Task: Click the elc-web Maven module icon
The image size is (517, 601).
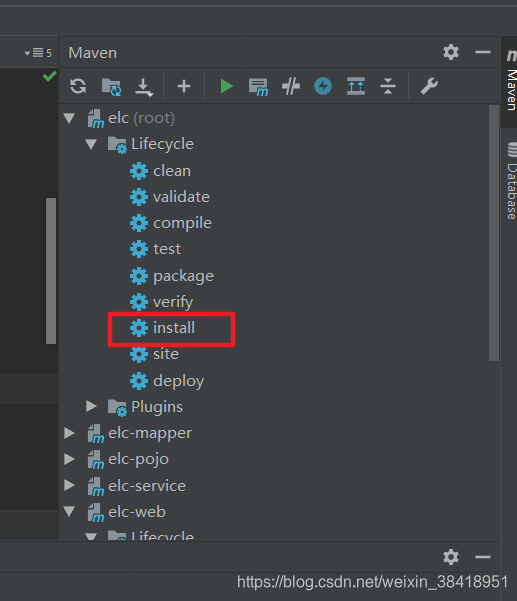Action: pos(95,512)
